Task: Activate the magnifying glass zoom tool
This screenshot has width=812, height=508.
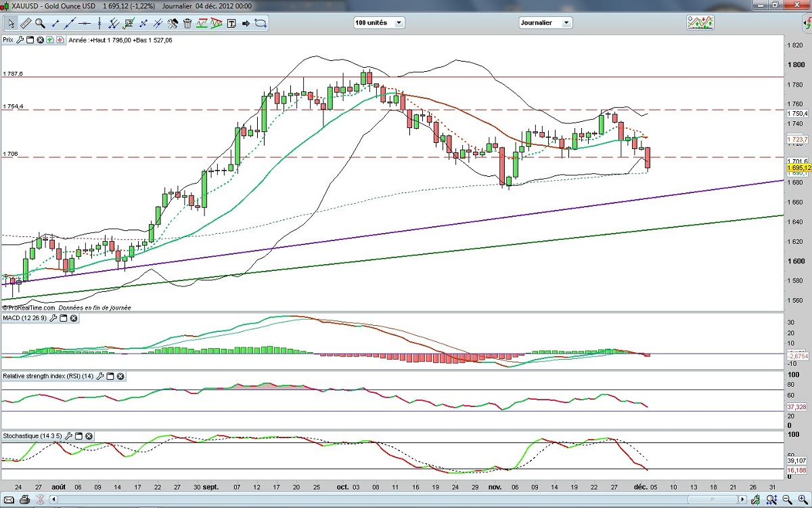Action: tap(40, 23)
